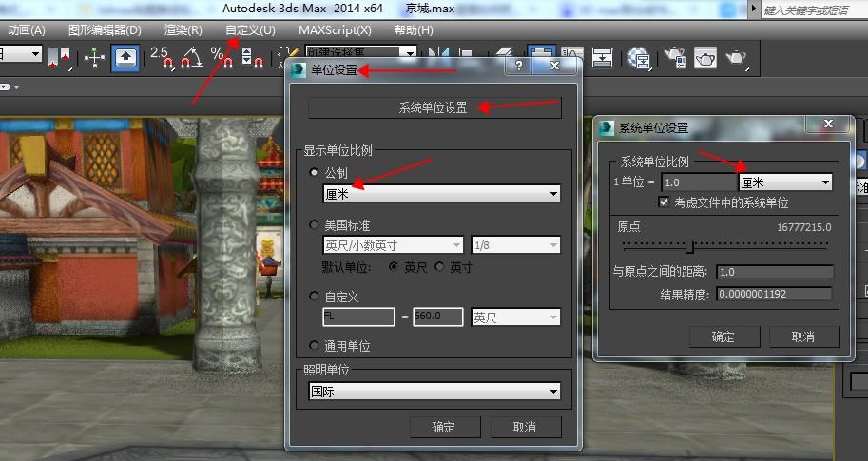Choose the 英尺 default unit radio
Screen dimensions: 868x461
point(394,267)
